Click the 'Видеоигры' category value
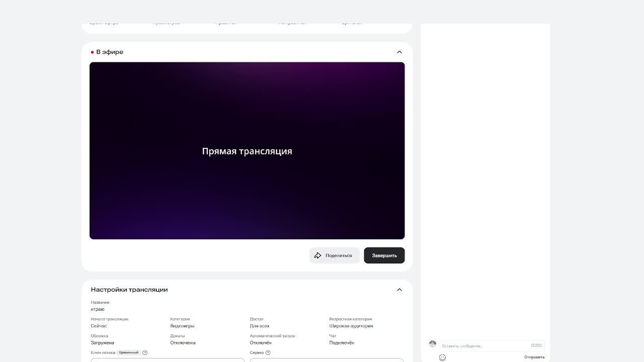Screen dimensions: 644x362 pos(182,326)
